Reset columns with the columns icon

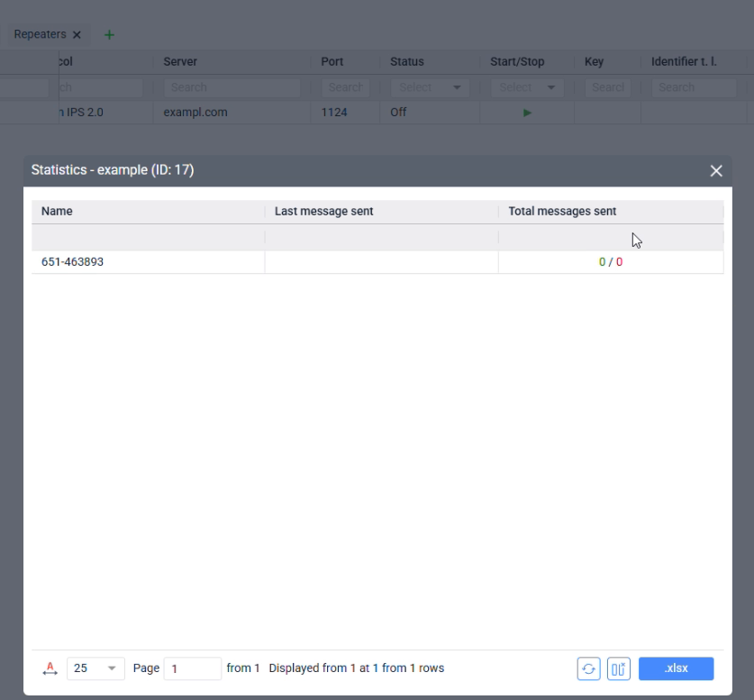coord(618,668)
